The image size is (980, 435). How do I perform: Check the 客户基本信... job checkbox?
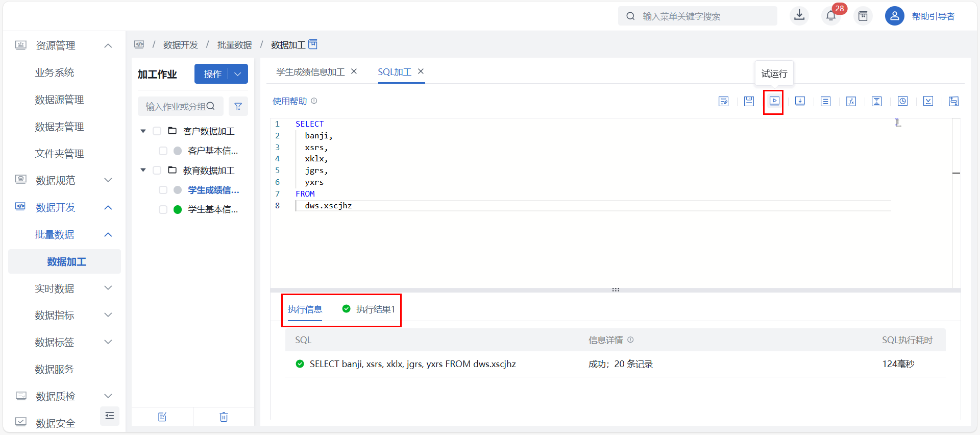[x=163, y=151]
